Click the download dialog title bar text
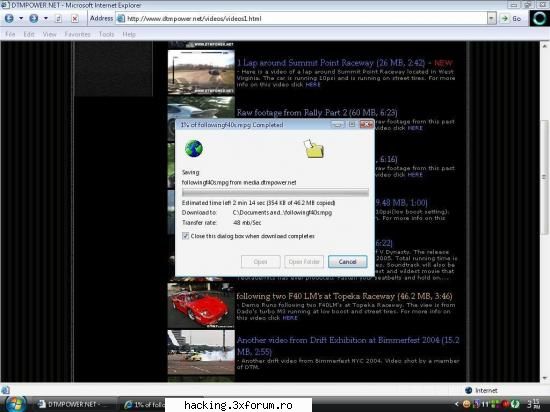This screenshot has width=550, height=412. (x=232, y=125)
